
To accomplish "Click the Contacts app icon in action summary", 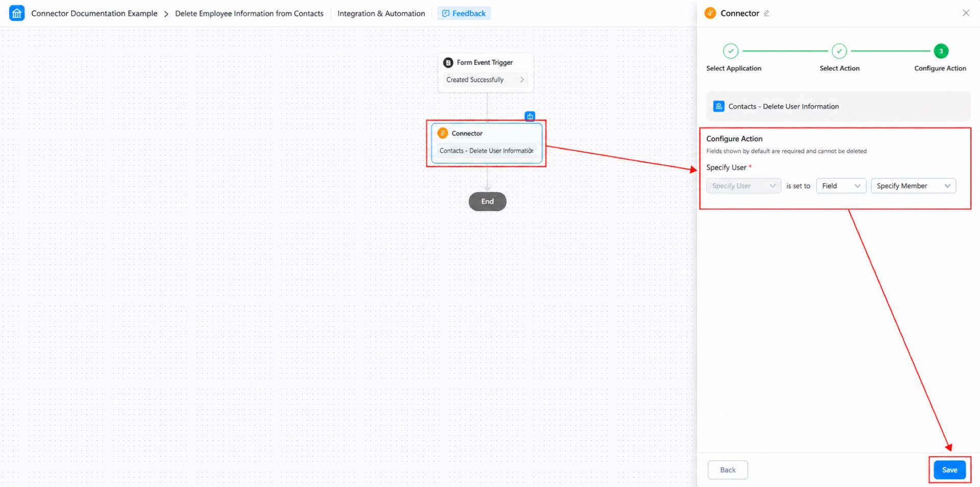I will pyautogui.click(x=719, y=106).
